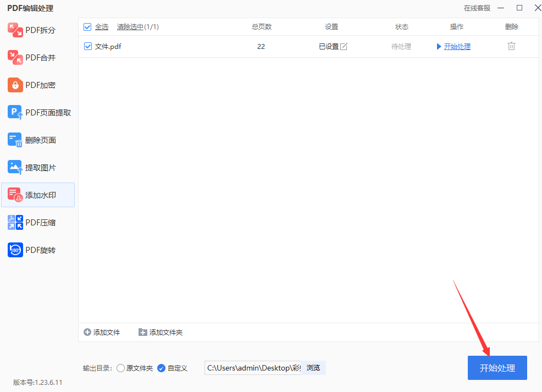Viewport: 542px width, 392px height.
Task: Click the 删除 column header
Action: tap(512, 27)
